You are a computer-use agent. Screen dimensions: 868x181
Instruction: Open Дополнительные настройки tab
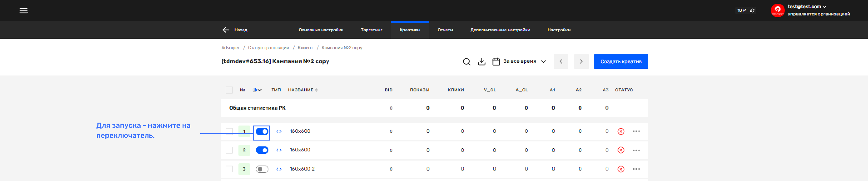point(500,30)
